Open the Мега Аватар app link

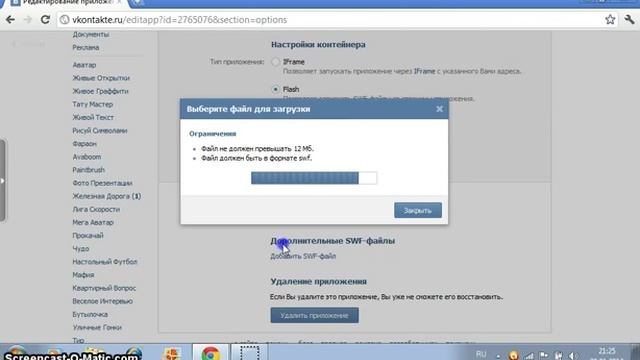tap(93, 222)
